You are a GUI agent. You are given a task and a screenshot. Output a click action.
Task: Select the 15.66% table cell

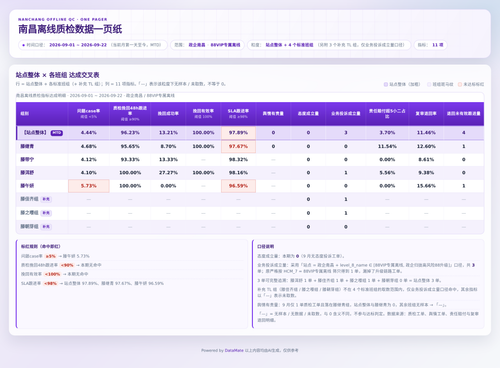click(x=426, y=186)
